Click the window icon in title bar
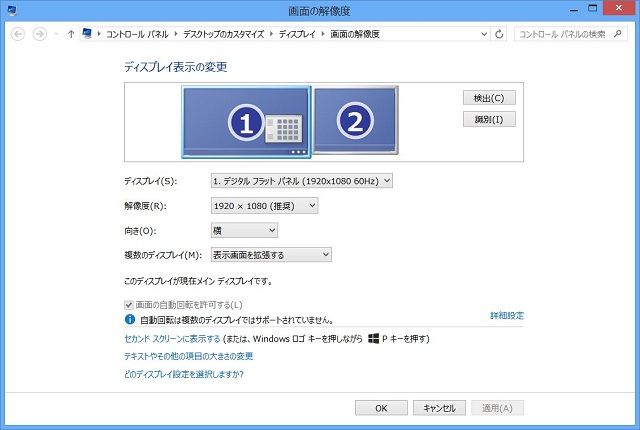 12,10
